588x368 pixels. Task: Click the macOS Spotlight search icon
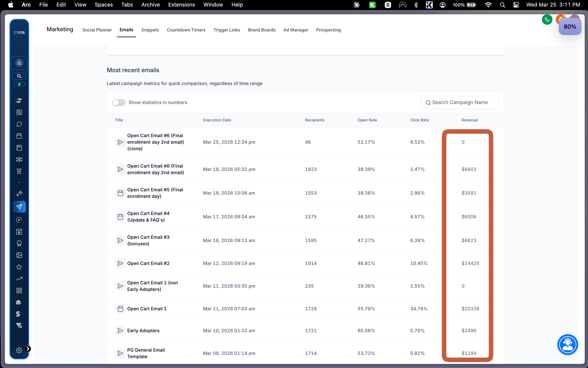pos(502,5)
